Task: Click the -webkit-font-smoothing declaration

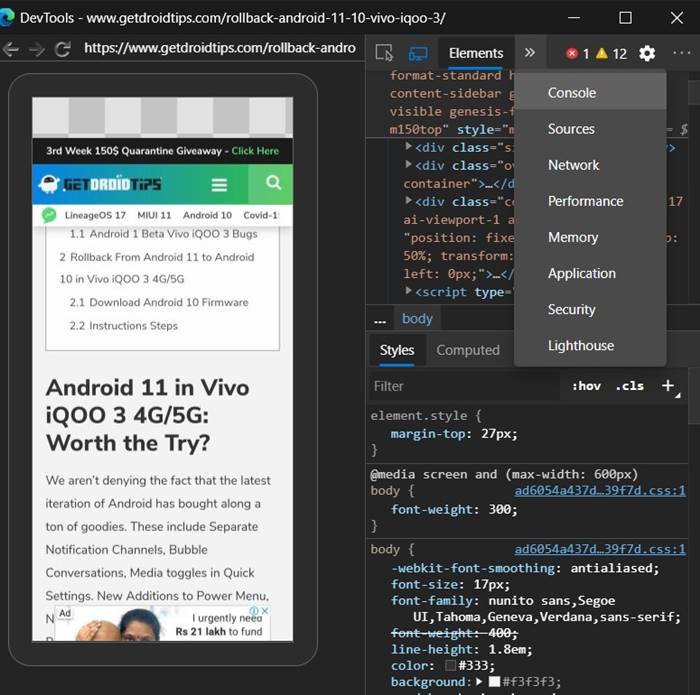Action: tap(525, 568)
